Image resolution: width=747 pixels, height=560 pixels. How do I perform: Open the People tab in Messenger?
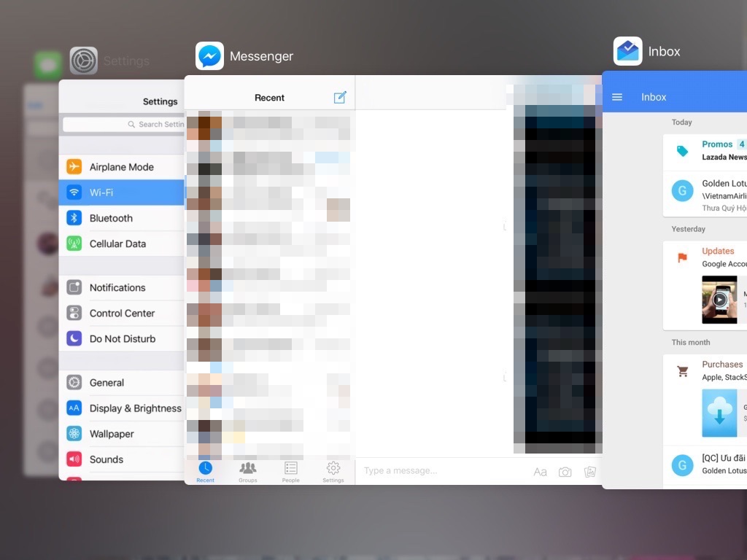(290, 472)
